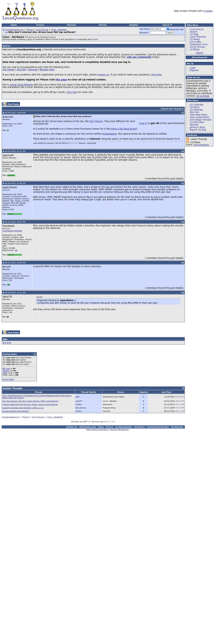This screenshot has width=215, height=644.
Task: Open the Zero Reply Threads sidebar link
Action: (200, 120)
